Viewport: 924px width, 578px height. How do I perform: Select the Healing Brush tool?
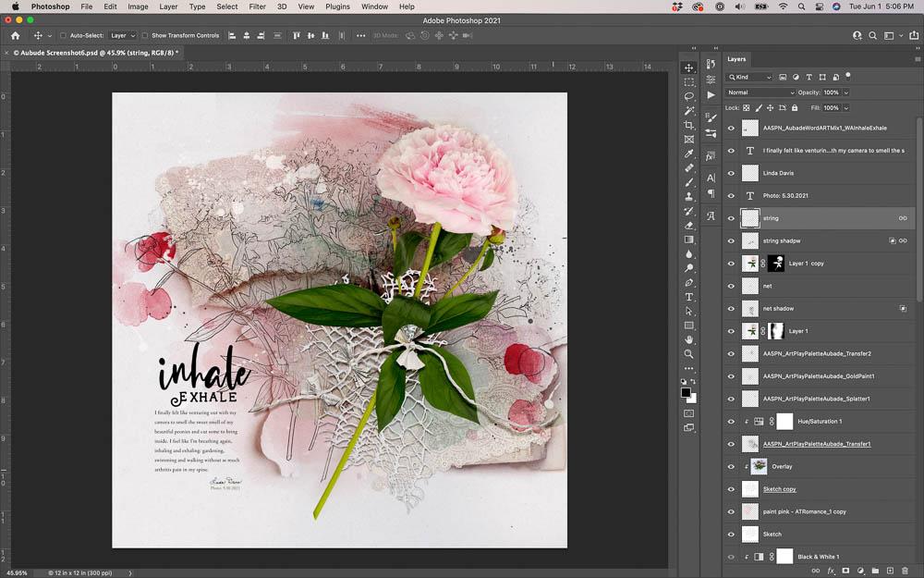pos(689,168)
